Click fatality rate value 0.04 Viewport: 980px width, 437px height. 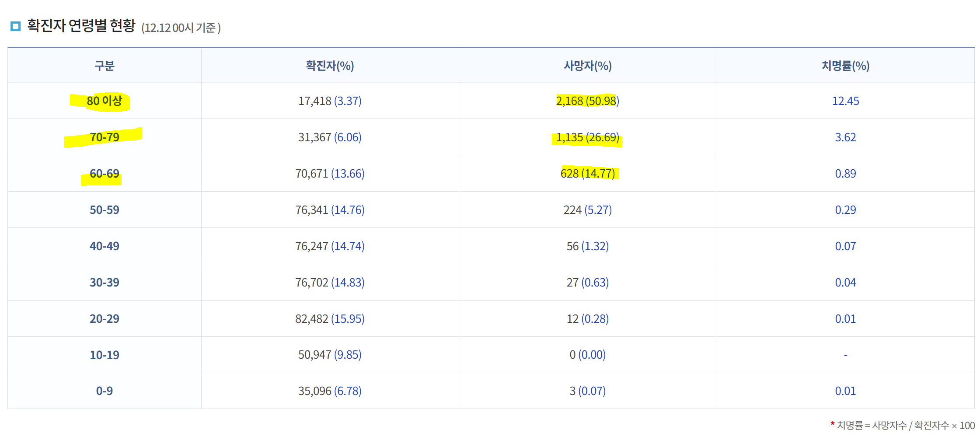tap(845, 283)
